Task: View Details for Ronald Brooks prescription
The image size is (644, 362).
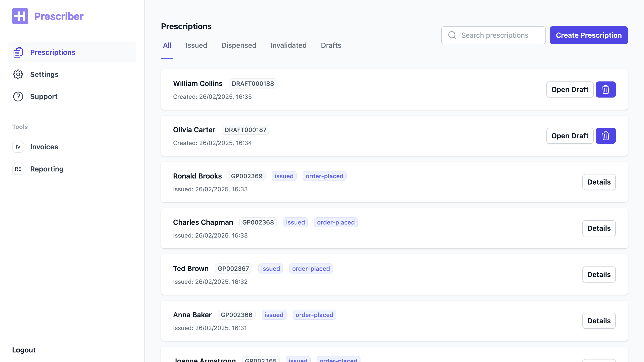Action: point(599,182)
